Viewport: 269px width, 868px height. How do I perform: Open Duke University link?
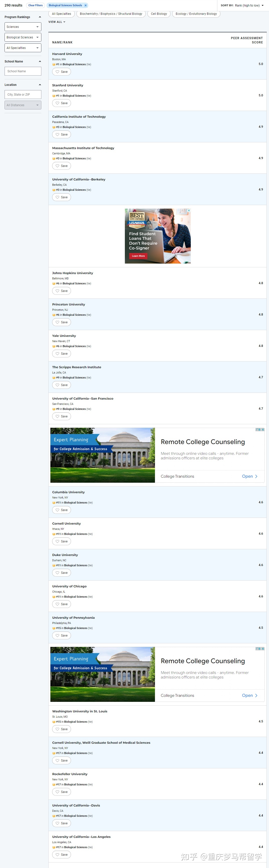point(65,555)
